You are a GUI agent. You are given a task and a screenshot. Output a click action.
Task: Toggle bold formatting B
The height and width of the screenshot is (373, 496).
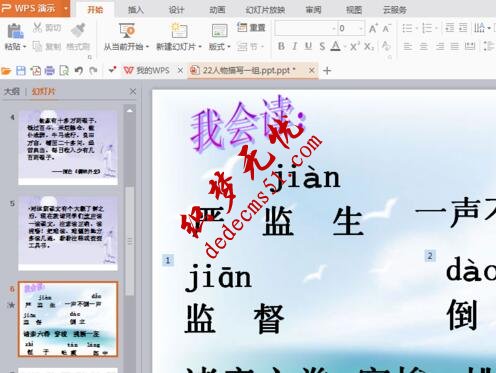pos(281,46)
